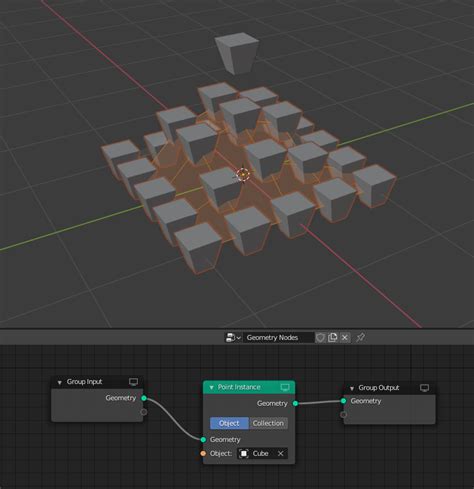The image size is (474, 489).
Task: Switch instance type to Collection
Action: pyautogui.click(x=268, y=423)
